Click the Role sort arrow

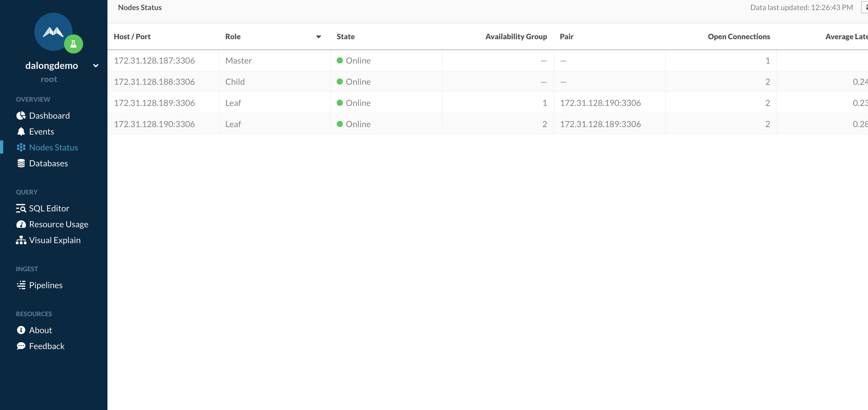click(318, 37)
